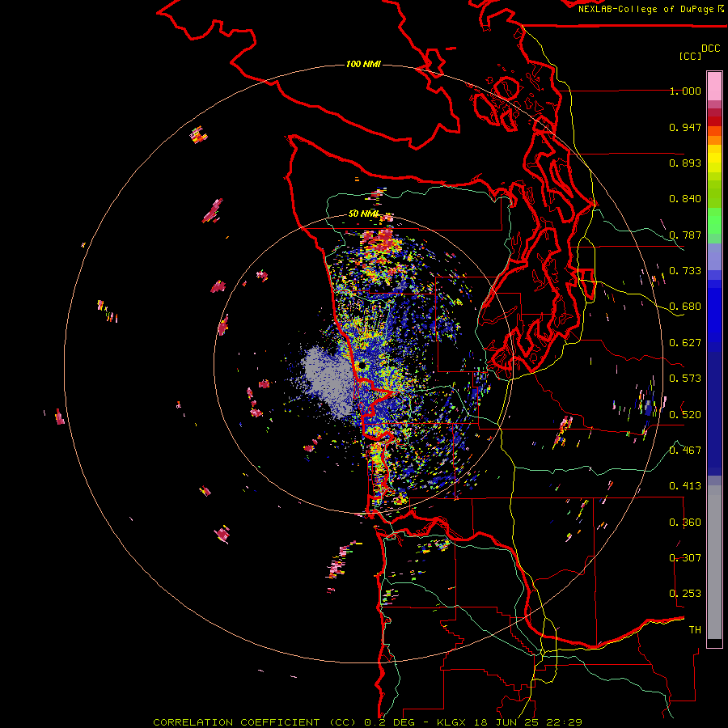This screenshot has height=728, width=728.
Task: Click the 0.360 scale value
Action: pos(685,523)
